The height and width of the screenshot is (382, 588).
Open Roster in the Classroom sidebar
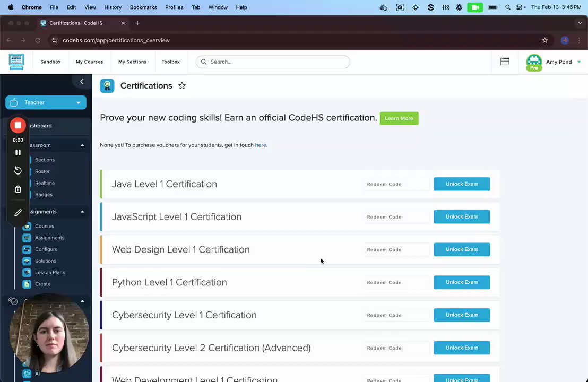pos(42,171)
